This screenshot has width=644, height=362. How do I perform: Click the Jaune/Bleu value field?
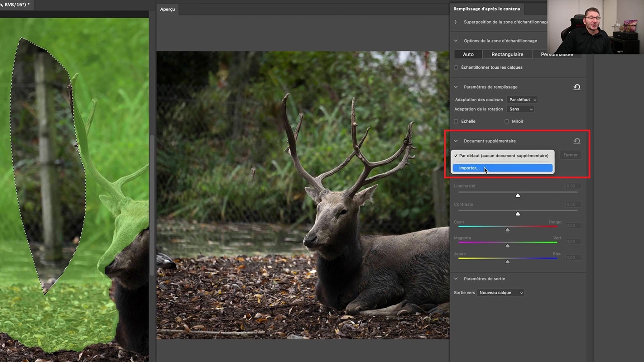coord(573,257)
